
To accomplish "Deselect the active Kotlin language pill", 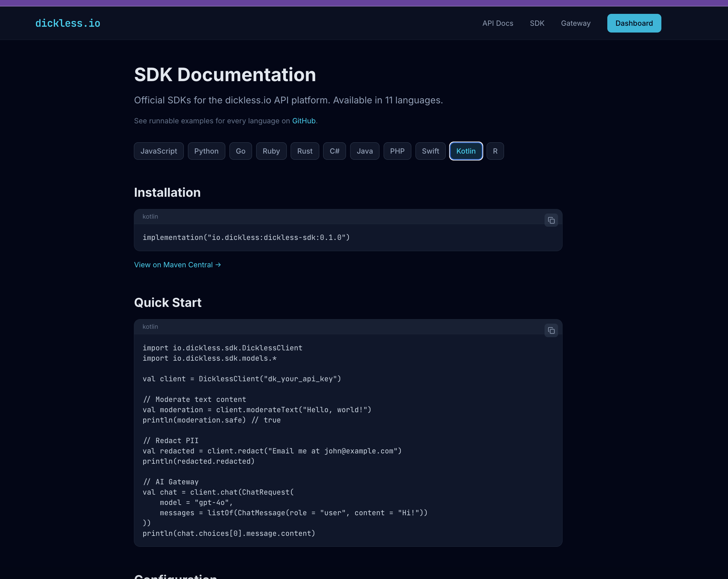I will 466,151.
